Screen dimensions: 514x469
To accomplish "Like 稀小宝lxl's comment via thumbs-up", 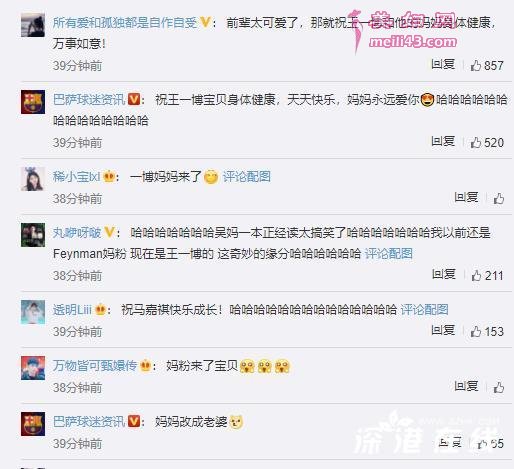I will click(x=499, y=198).
